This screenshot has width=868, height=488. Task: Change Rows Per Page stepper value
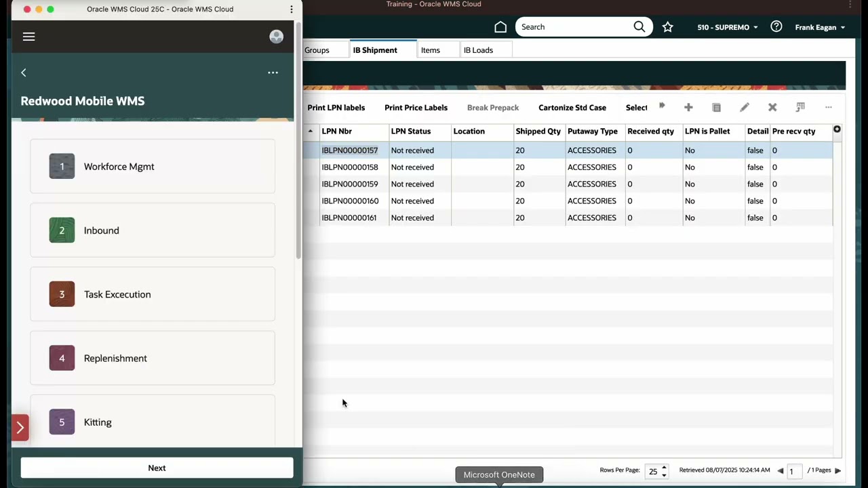[664, 471]
